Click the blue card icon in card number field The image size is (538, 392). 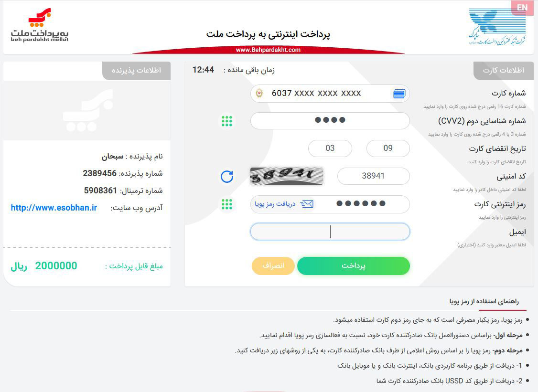coord(399,94)
